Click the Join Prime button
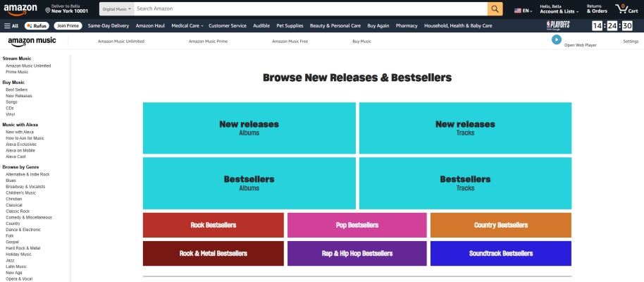Image resolution: width=644 pixels, height=282 pixels. [x=68, y=25]
